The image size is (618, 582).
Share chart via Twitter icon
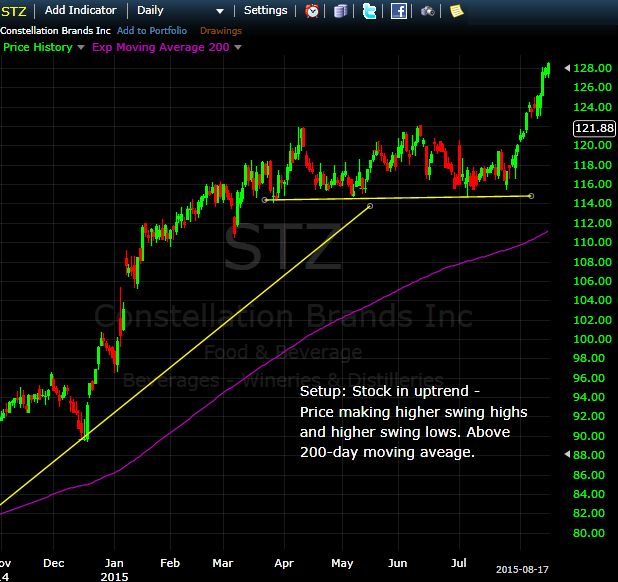pos(370,11)
